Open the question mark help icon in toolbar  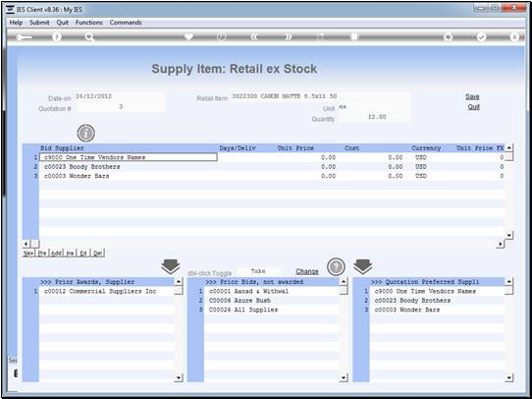click(x=57, y=37)
